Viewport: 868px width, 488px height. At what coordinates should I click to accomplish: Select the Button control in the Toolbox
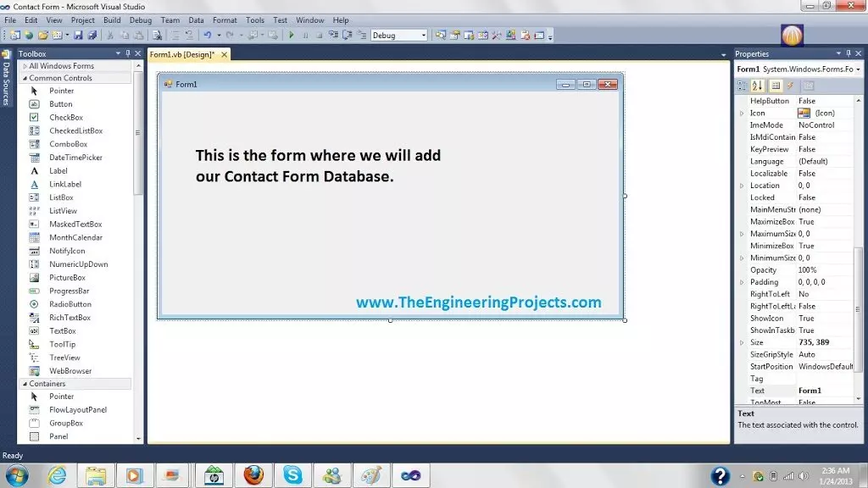pos(61,103)
